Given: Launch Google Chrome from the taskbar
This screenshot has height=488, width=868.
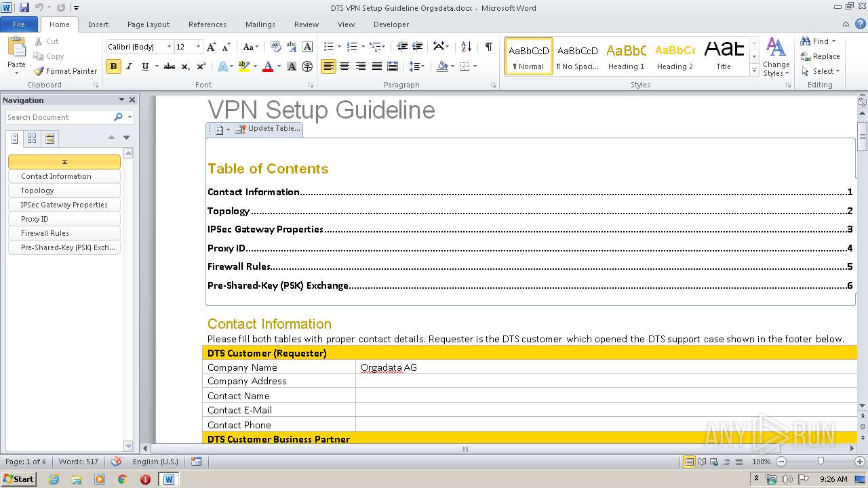Looking at the screenshot, I should [122, 479].
